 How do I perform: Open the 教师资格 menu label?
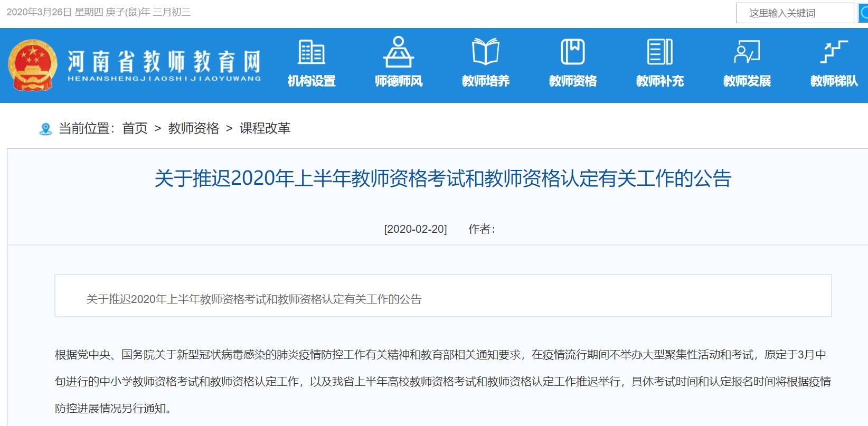[573, 81]
